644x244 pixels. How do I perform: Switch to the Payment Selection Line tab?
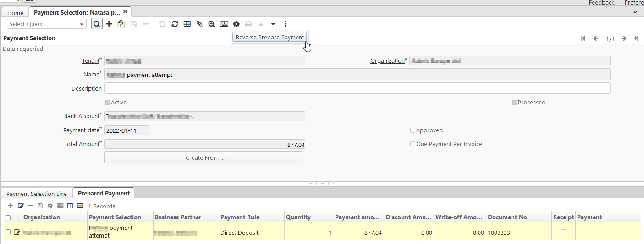point(37,194)
